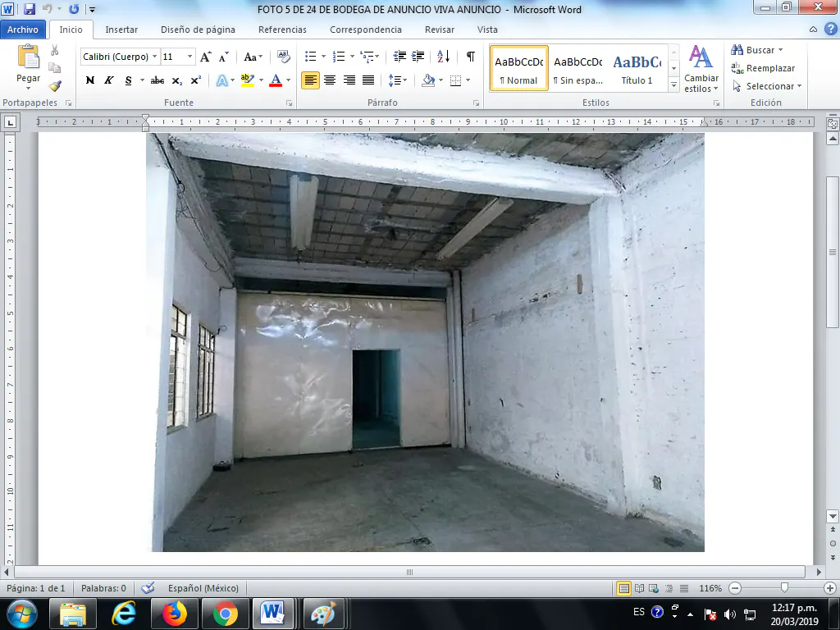The width and height of the screenshot is (840, 630).
Task: Apply subscript formatting
Action: [177, 80]
